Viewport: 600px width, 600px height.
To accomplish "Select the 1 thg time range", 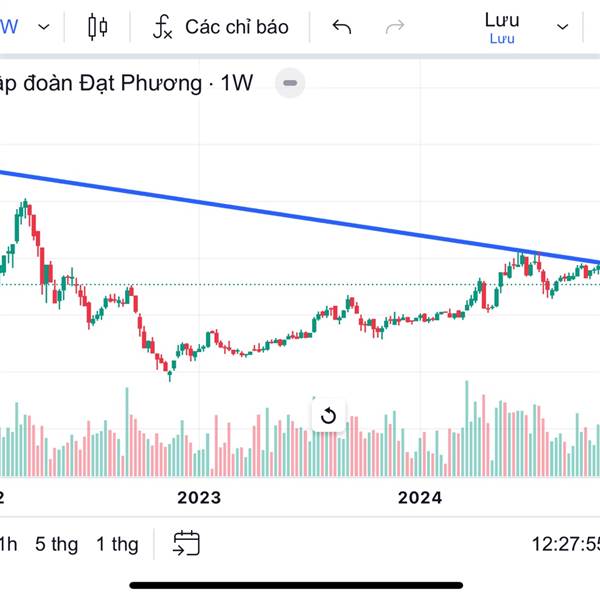I will (117, 544).
